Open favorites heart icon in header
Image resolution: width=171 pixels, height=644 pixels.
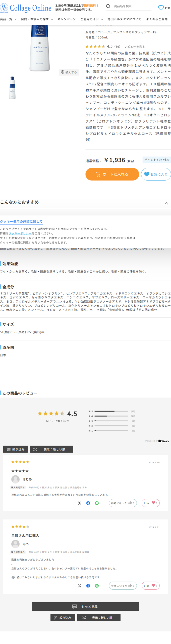pos(161,8)
